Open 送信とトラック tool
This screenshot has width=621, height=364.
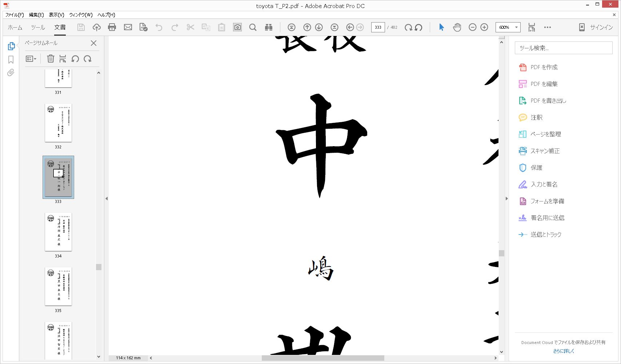coord(540,235)
